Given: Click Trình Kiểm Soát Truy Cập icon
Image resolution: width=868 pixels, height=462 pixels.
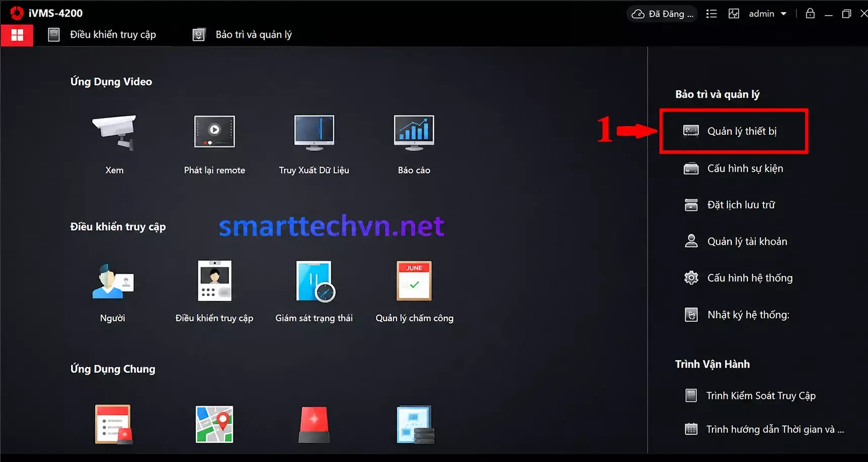Looking at the screenshot, I should [x=691, y=395].
